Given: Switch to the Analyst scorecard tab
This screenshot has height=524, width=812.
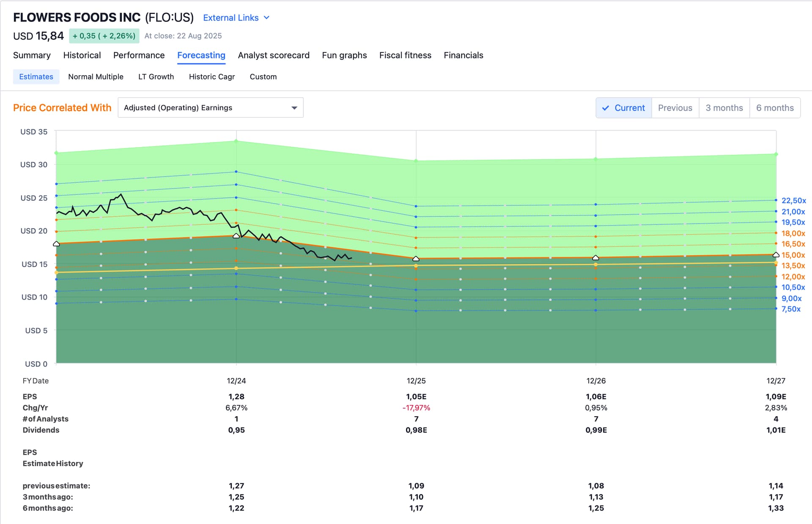Looking at the screenshot, I should click(x=273, y=55).
